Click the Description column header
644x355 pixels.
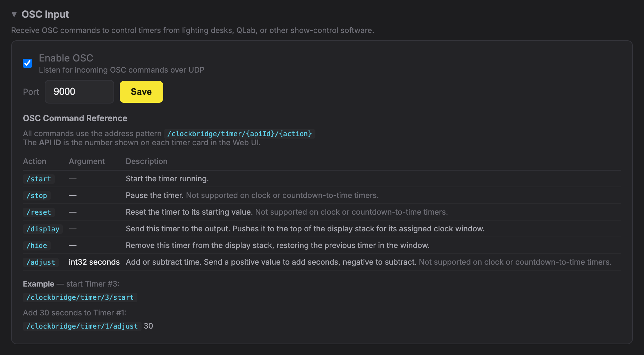[146, 161]
